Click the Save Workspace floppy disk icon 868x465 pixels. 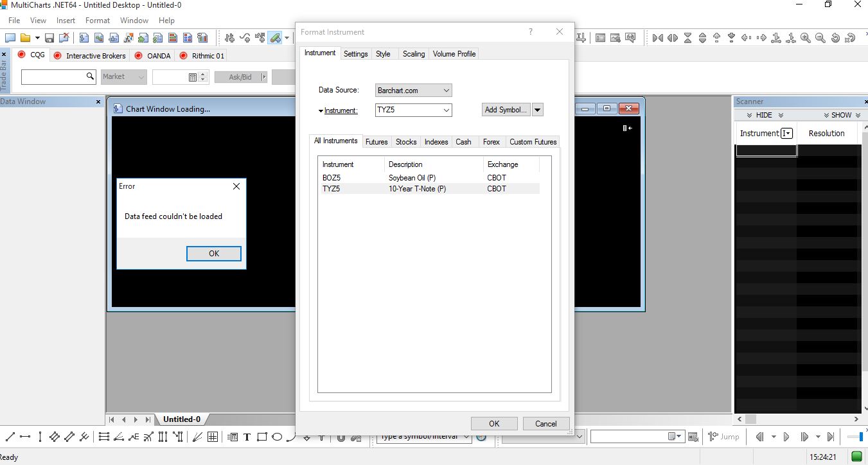(x=49, y=38)
